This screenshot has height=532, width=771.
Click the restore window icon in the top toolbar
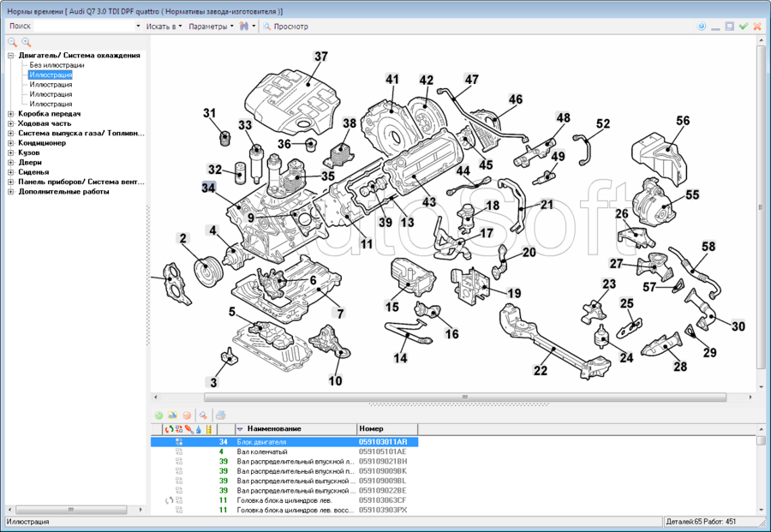[730, 26]
